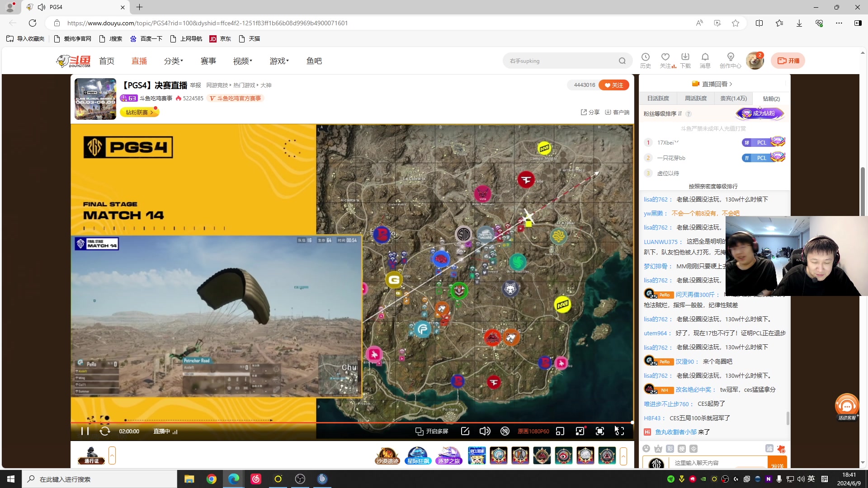Open 创作中心 creator center icon
This screenshot has width=868, height=488.
click(731, 61)
